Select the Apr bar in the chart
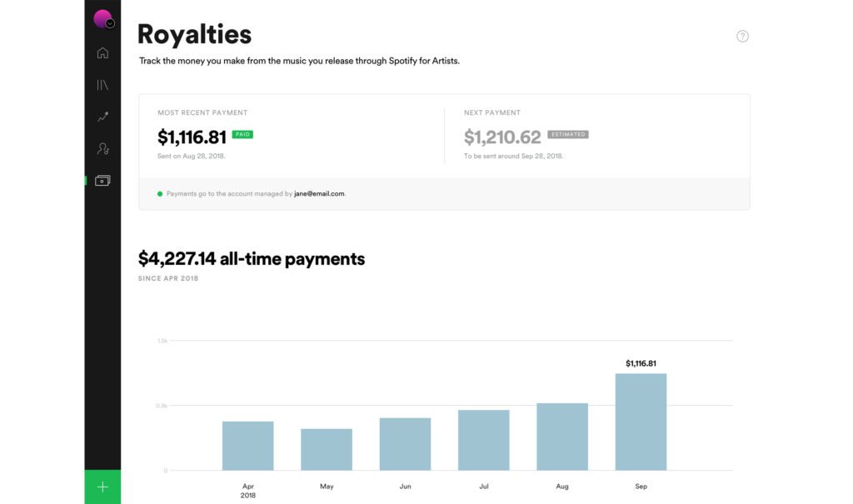 (248, 446)
